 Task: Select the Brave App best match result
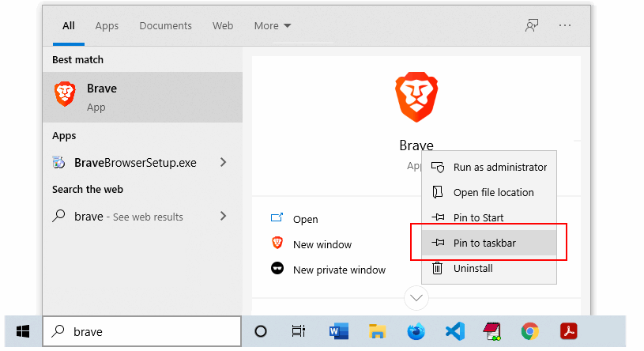coord(142,97)
